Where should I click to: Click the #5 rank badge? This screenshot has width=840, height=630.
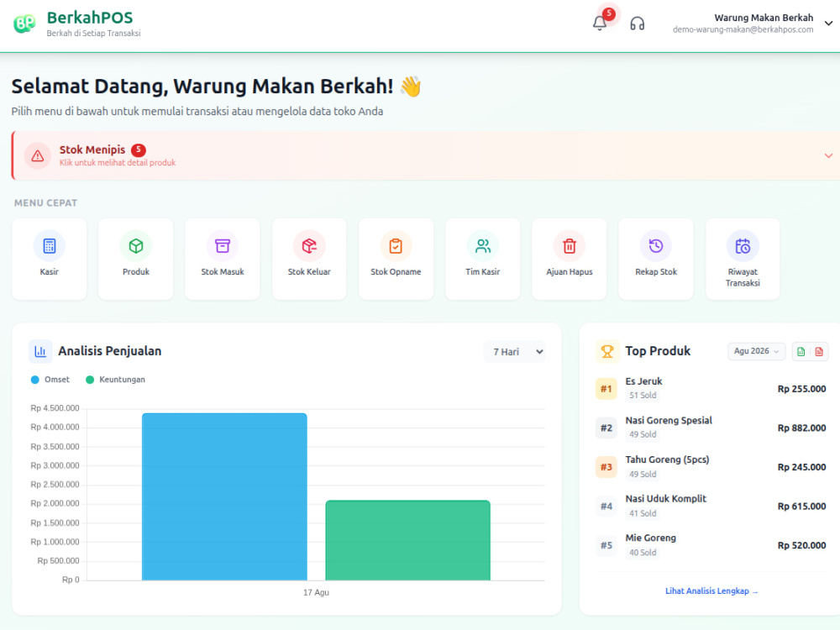pyautogui.click(x=606, y=545)
